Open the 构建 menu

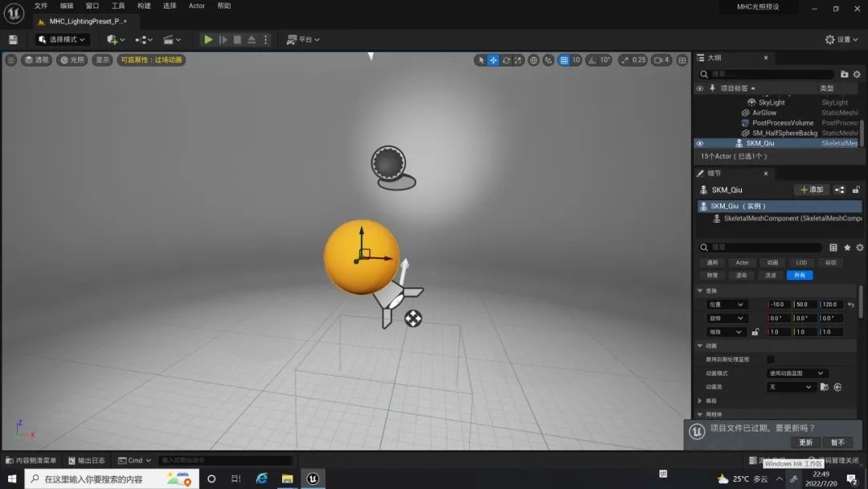point(144,6)
